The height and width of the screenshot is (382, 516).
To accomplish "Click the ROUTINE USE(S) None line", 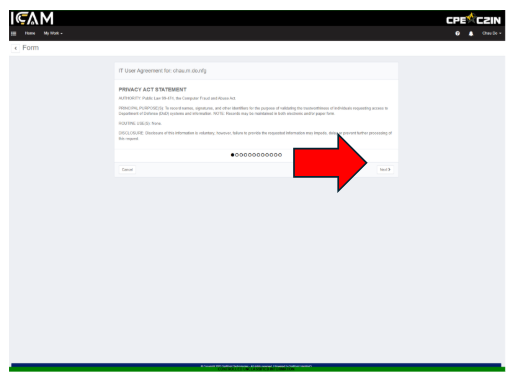I will [x=140, y=123].
